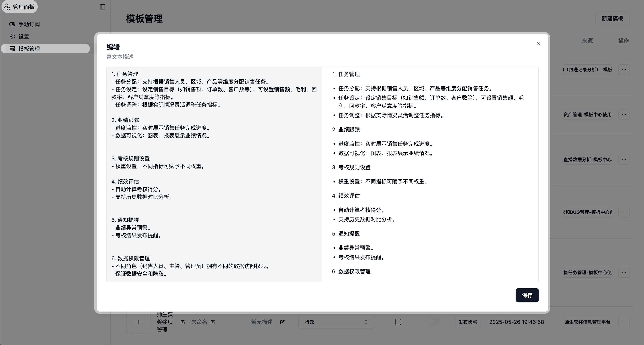Image resolution: width=644 pixels, height=345 pixels.
Task: Click the 管理面板 header icon
Action: click(7, 7)
